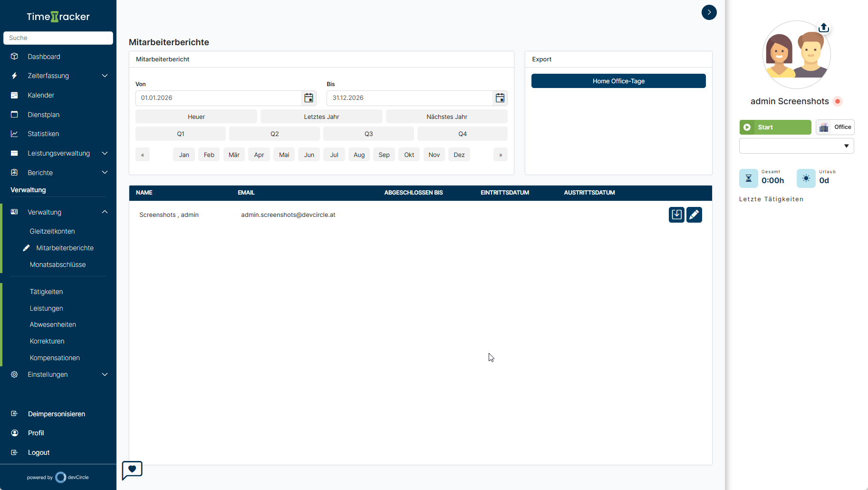Open Abwesenheiten in sidebar
The image size is (868, 490).
click(x=53, y=324)
